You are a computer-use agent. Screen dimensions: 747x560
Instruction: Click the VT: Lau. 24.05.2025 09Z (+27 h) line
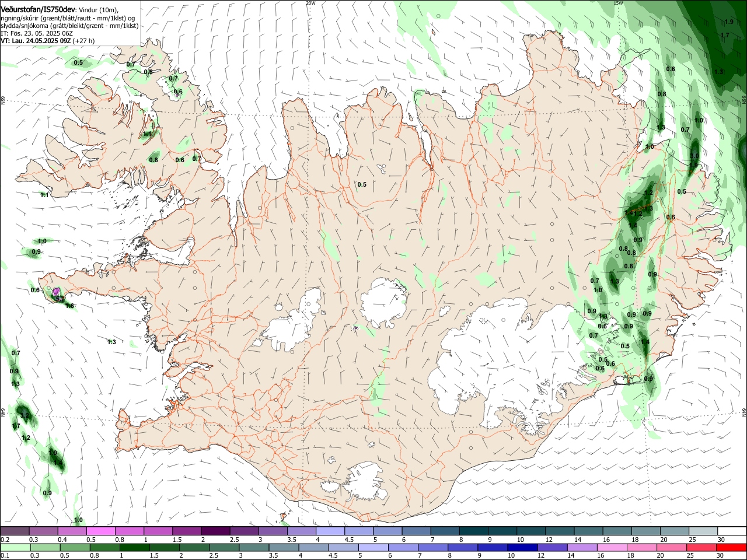tap(47, 41)
